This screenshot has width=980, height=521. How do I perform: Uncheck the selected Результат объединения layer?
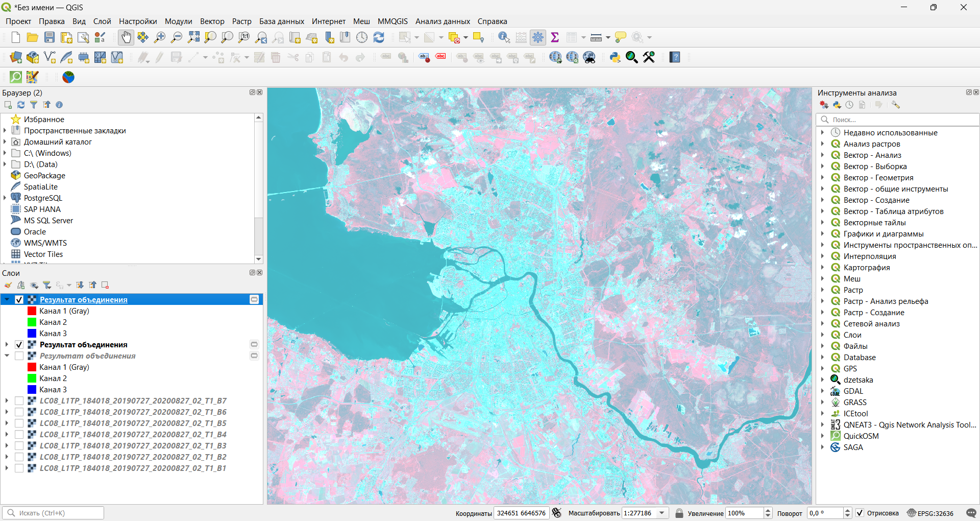tap(19, 300)
